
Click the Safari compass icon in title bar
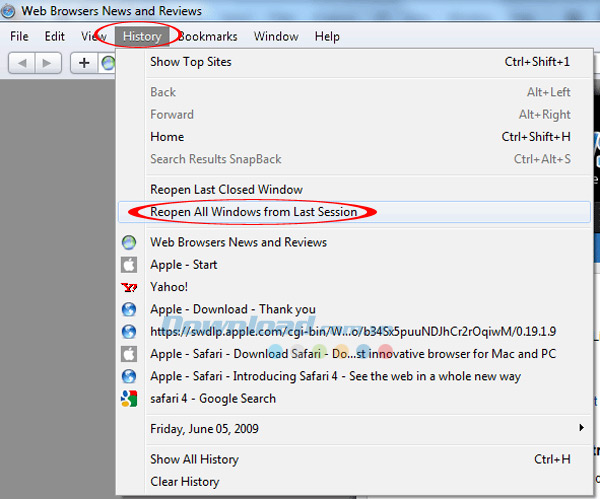(x=8, y=11)
